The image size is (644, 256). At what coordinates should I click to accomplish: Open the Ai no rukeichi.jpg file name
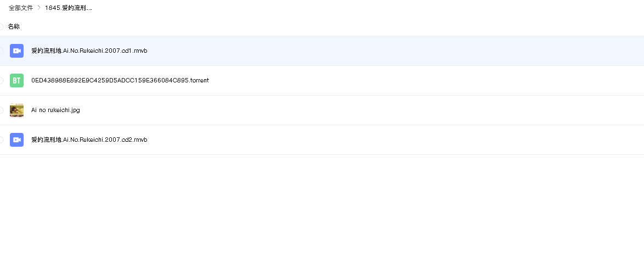pyautogui.click(x=55, y=110)
